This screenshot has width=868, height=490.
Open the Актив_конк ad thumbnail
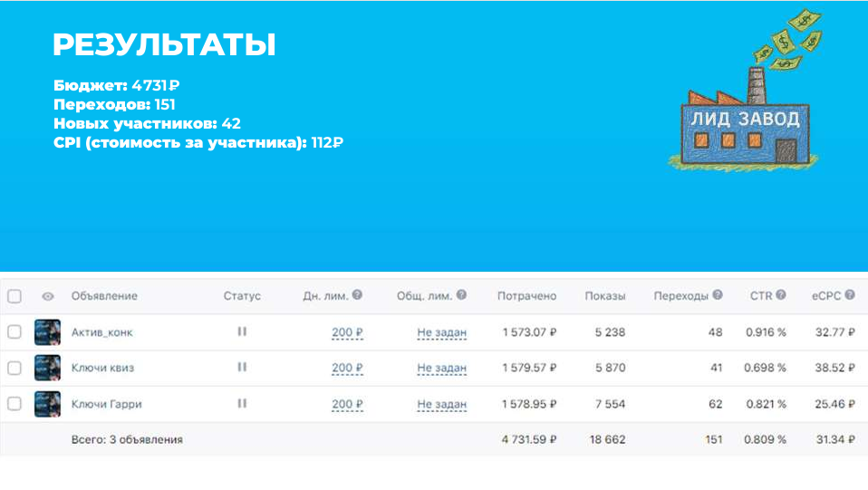(x=48, y=332)
